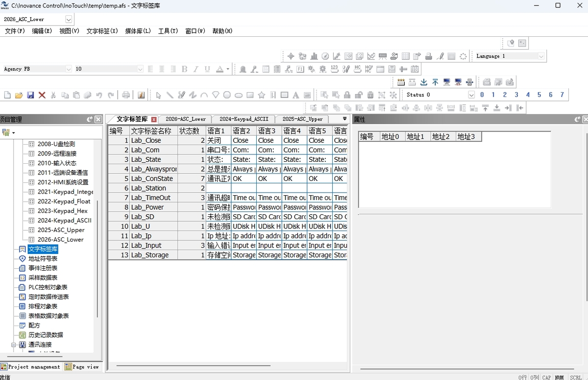Click the info icon beside print
Screen dimensions: 588x380
(x=141, y=95)
